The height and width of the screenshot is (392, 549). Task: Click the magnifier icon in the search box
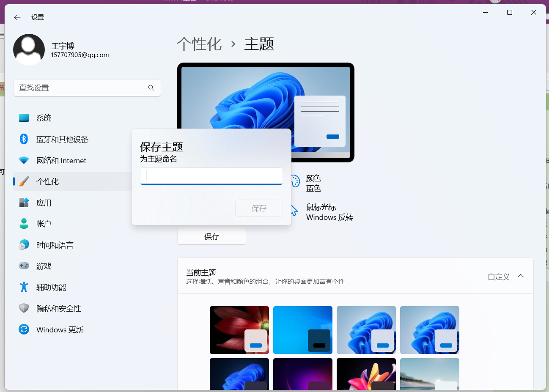pos(151,88)
